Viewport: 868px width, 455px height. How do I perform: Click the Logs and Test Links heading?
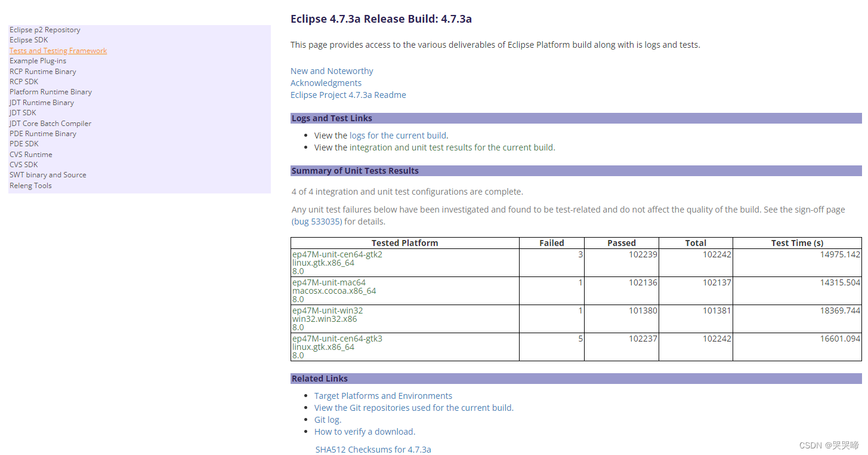tap(332, 118)
